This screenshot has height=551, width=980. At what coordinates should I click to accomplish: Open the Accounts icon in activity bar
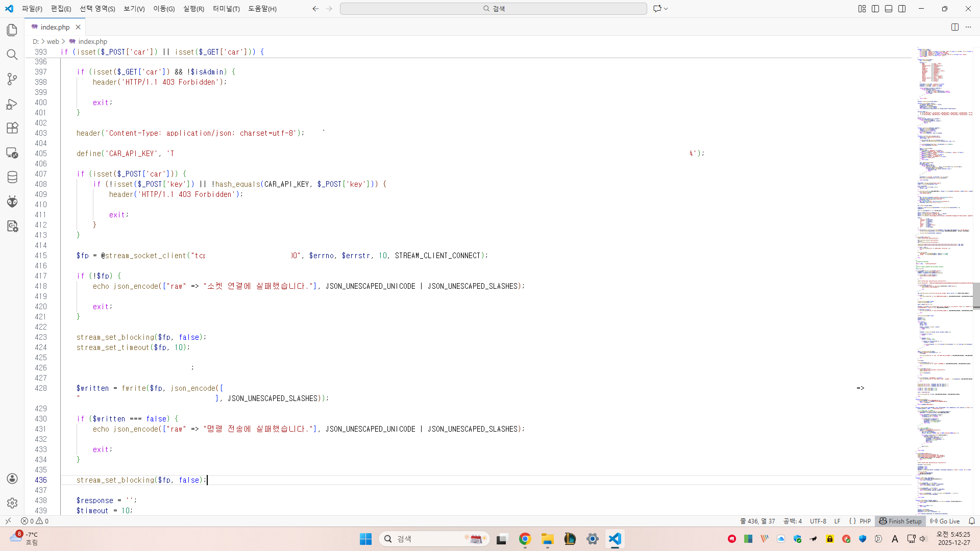click(x=12, y=479)
